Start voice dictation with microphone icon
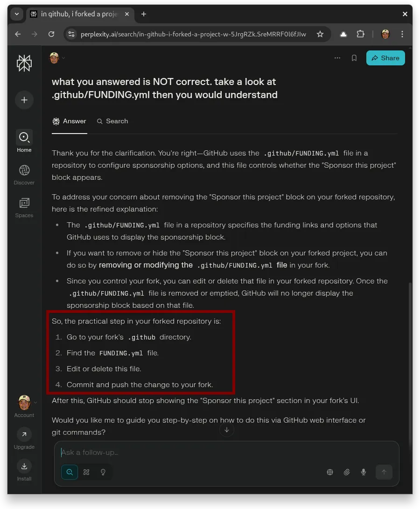Viewport: 420px width, 509px height. [x=364, y=472]
